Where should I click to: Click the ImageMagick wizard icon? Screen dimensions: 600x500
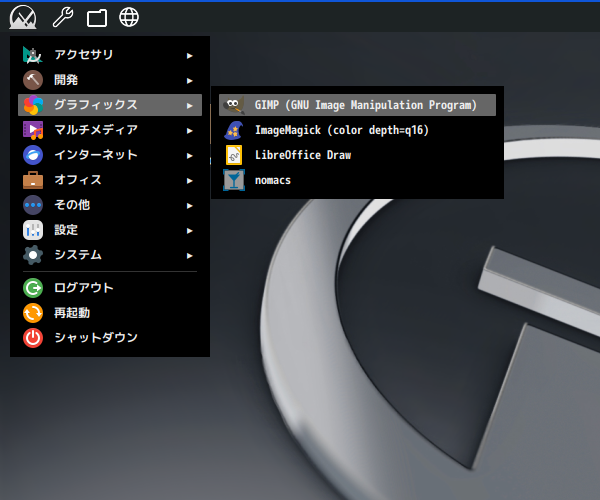tap(233, 130)
